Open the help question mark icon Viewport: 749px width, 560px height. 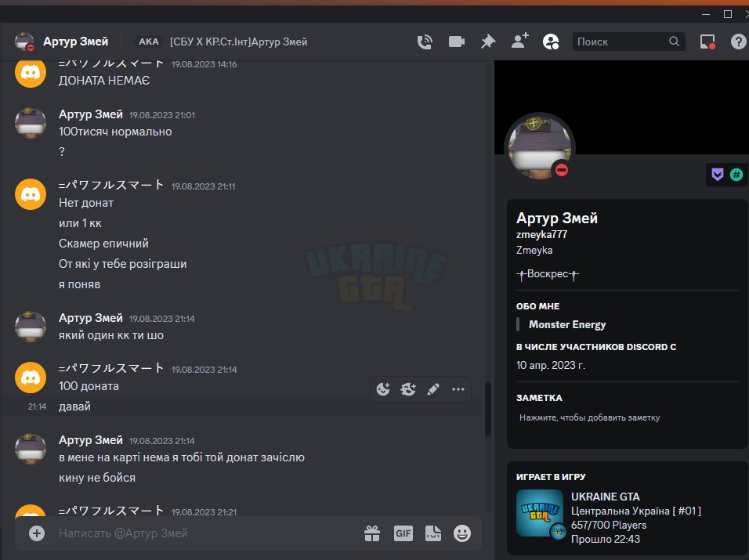click(x=739, y=42)
